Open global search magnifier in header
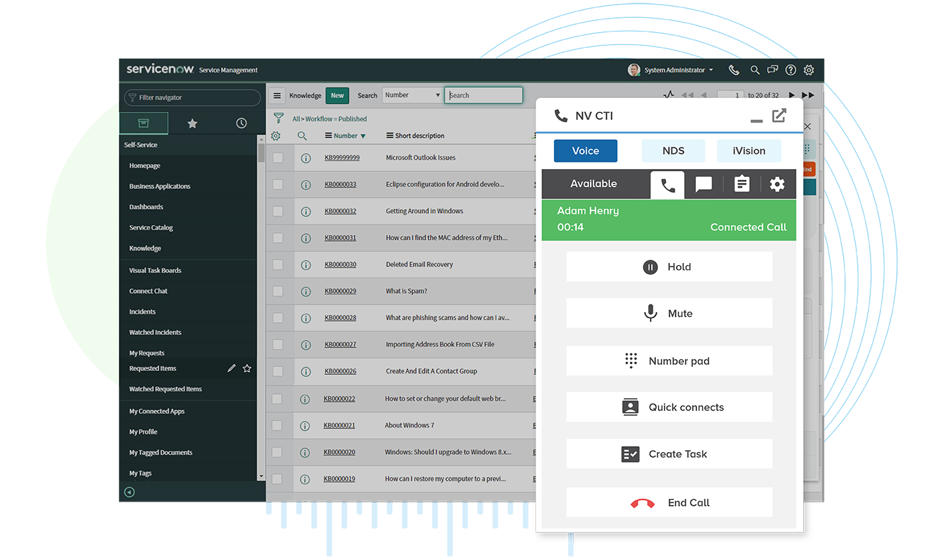The width and height of the screenshot is (943, 560). pyautogui.click(x=755, y=70)
